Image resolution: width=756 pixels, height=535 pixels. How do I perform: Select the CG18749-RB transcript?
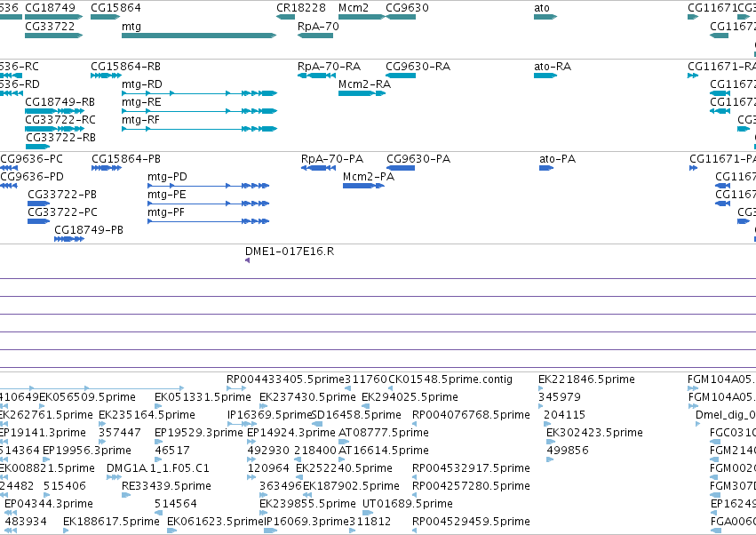pos(54,111)
